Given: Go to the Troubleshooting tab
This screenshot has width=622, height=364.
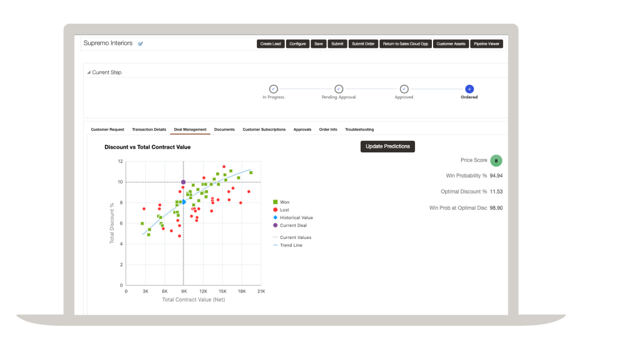Looking at the screenshot, I should (359, 129).
